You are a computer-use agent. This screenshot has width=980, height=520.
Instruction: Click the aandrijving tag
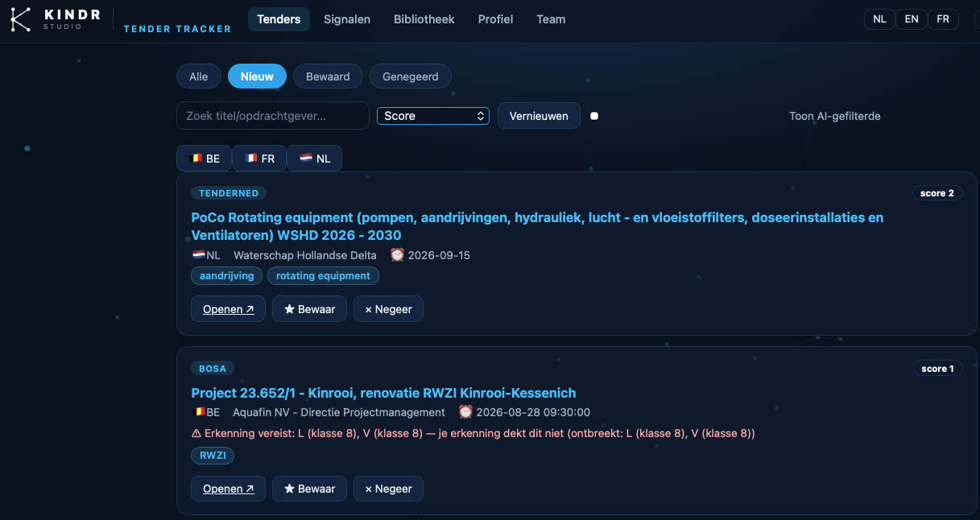coord(226,276)
